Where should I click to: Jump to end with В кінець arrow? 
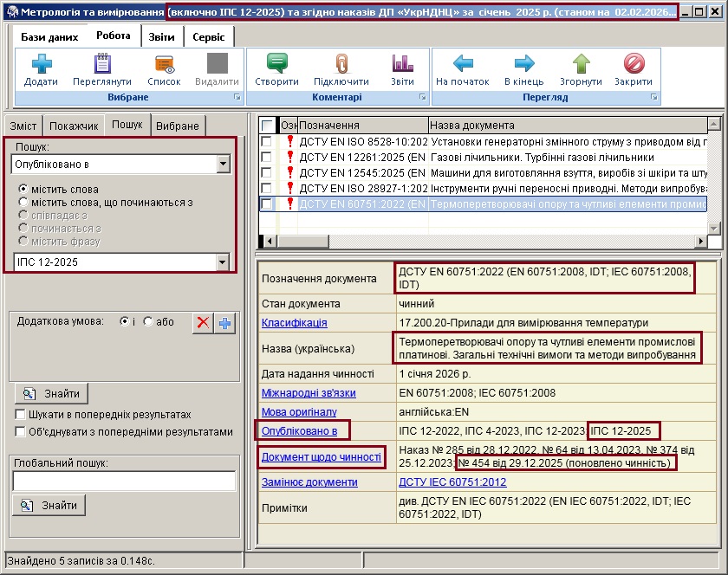coord(523,65)
